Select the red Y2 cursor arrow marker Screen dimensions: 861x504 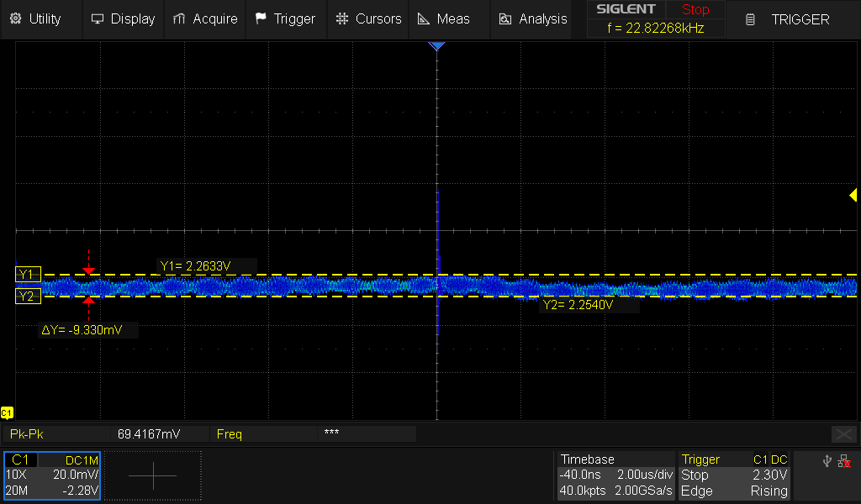(89, 300)
